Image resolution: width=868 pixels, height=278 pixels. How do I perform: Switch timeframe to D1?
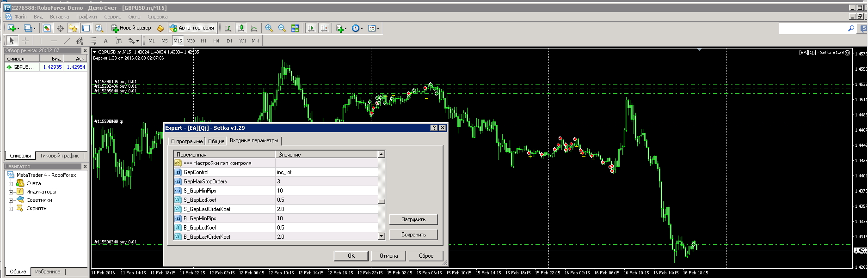click(x=229, y=41)
